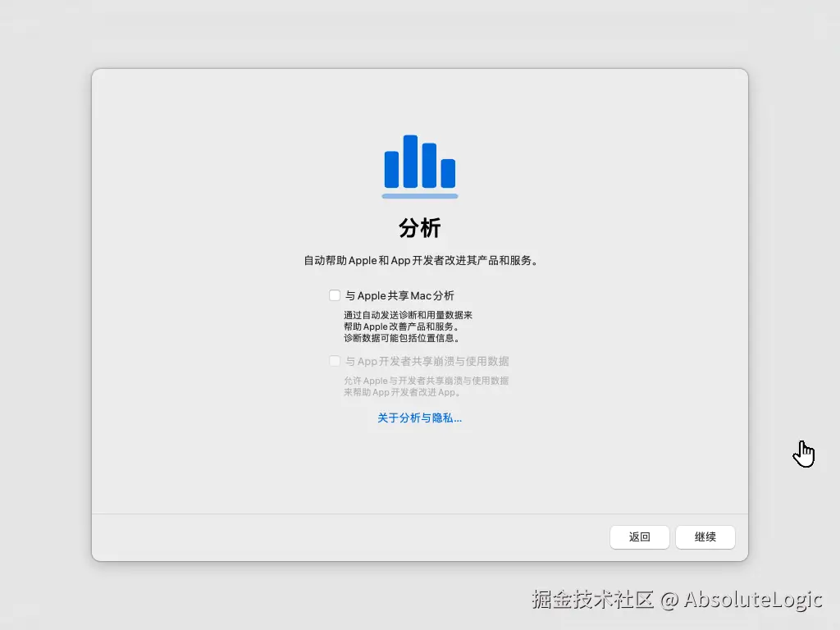Image resolution: width=840 pixels, height=630 pixels.
Task: Click the text 通过自动发送诊断和用量数据来
Action: click(409, 315)
